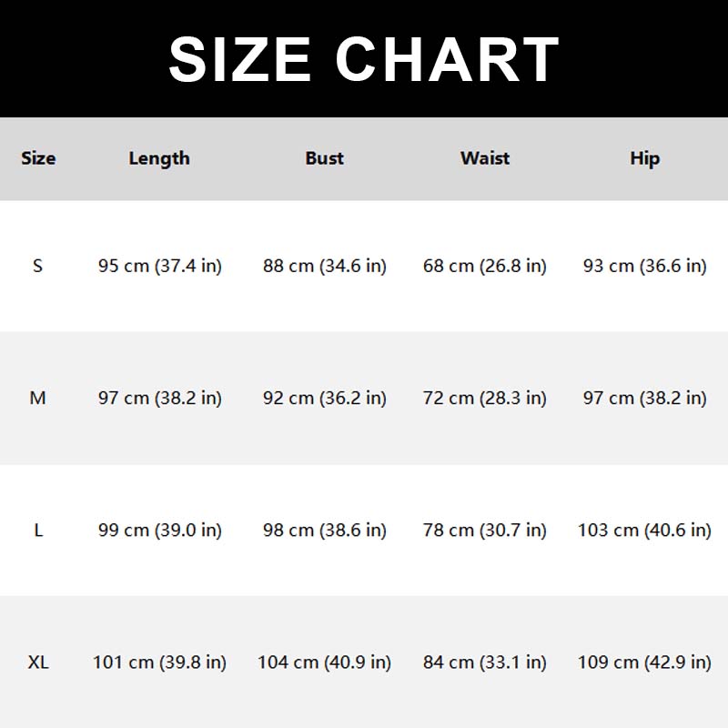The width and height of the screenshot is (728, 728).
Task: Click the SIZE CHART title text
Action: (364, 59)
